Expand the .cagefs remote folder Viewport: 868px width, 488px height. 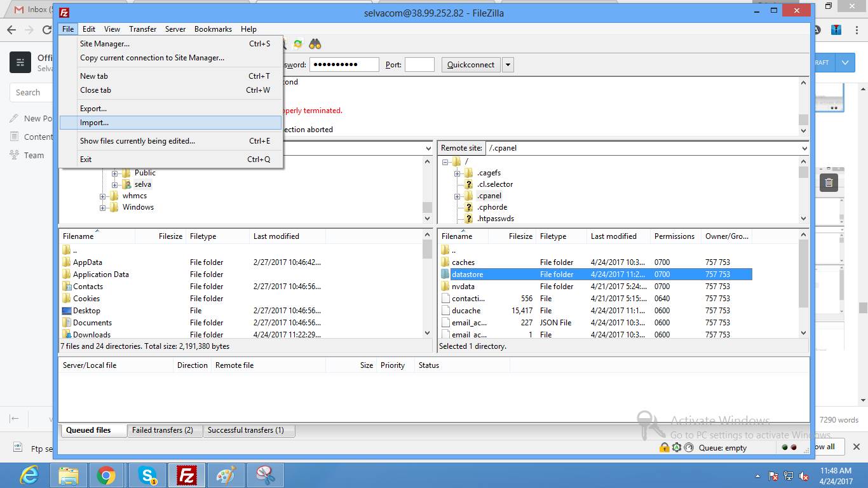457,173
